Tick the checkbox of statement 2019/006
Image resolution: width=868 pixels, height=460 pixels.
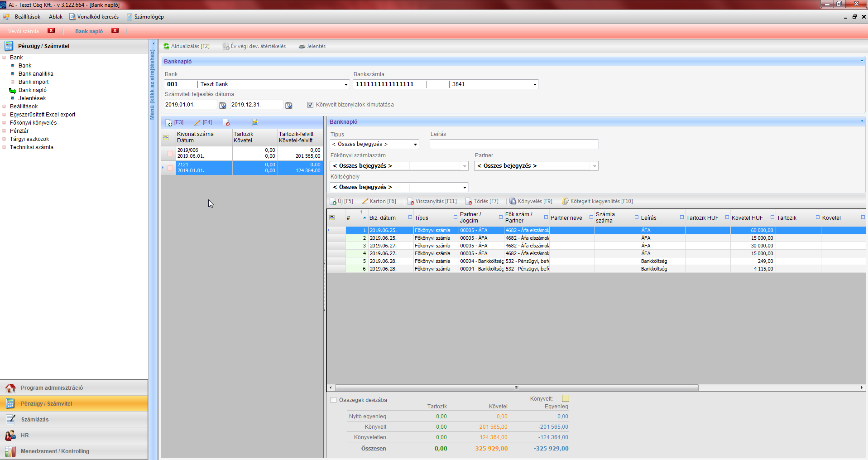pyautogui.click(x=170, y=154)
